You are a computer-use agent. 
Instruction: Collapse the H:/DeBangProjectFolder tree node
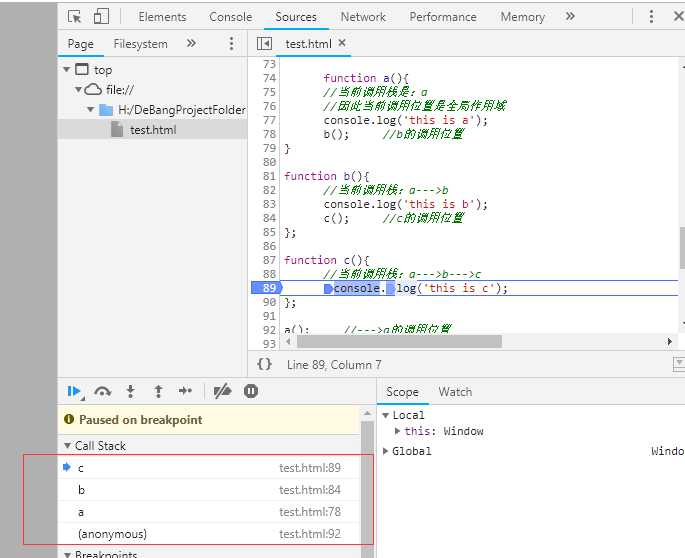point(90,109)
